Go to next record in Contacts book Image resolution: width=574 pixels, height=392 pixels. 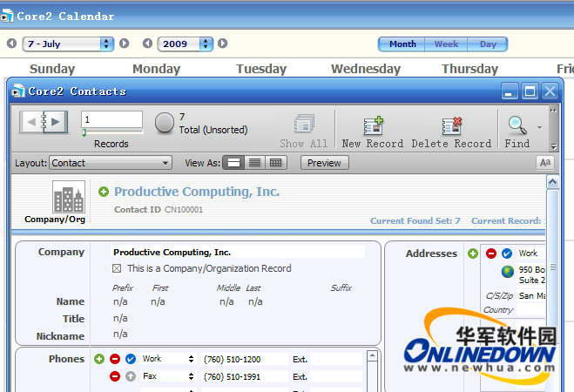(x=56, y=122)
